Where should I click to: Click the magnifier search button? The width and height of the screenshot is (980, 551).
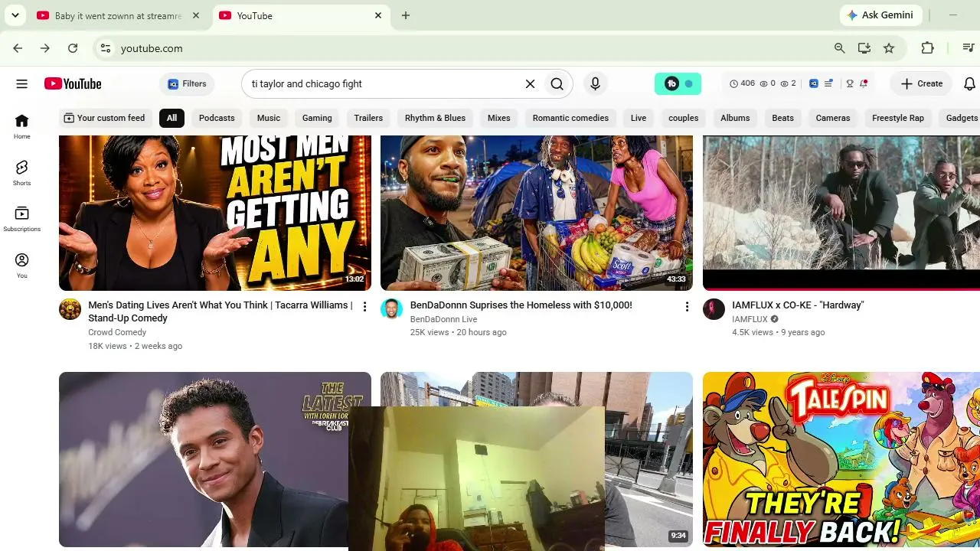(x=557, y=84)
